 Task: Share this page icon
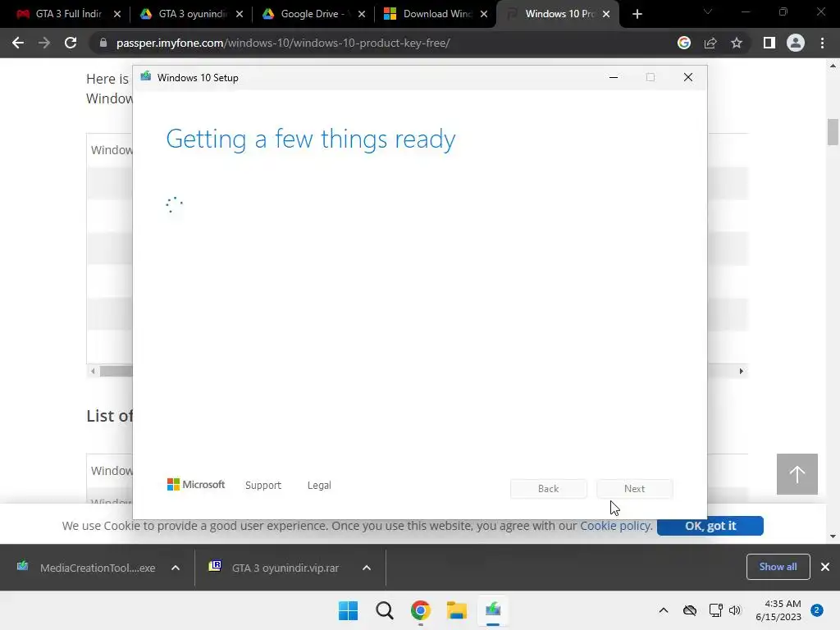(x=710, y=43)
